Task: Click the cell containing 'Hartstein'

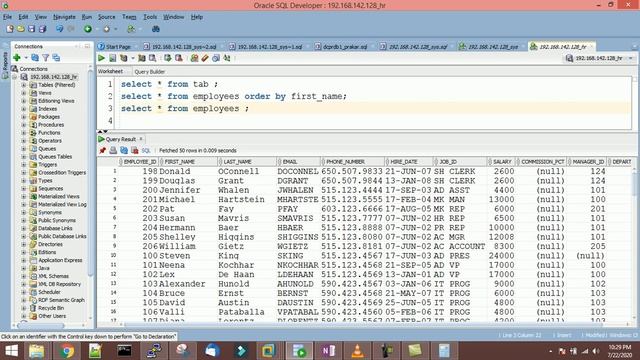Action: coord(241,200)
